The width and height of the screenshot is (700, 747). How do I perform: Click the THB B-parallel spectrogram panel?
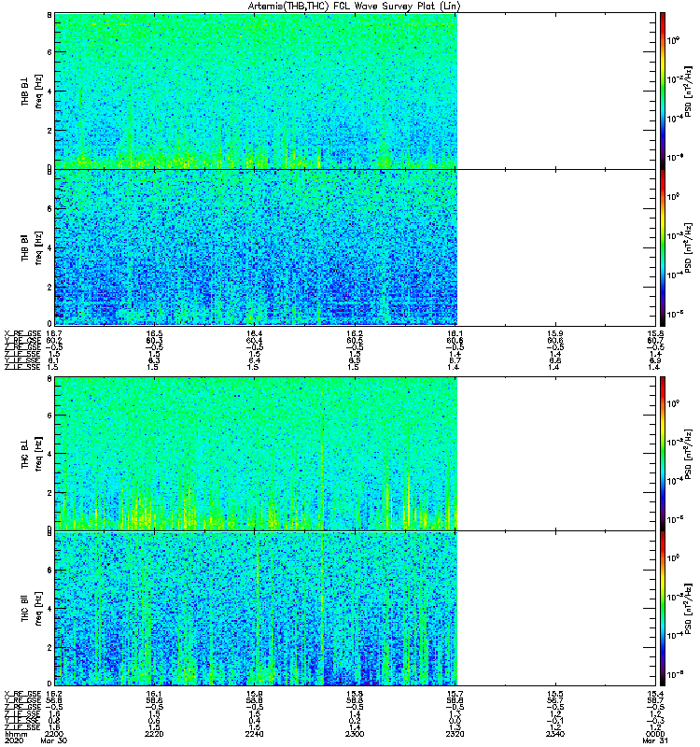tap(356, 247)
